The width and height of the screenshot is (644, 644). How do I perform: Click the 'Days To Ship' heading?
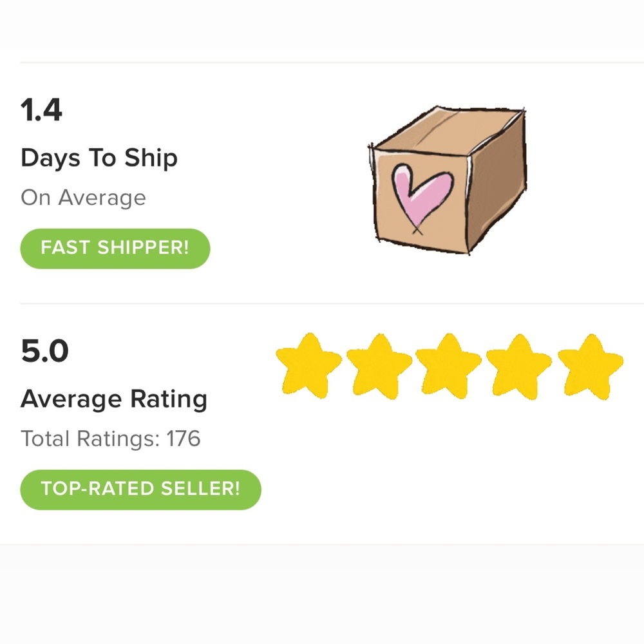pyautogui.click(x=99, y=158)
